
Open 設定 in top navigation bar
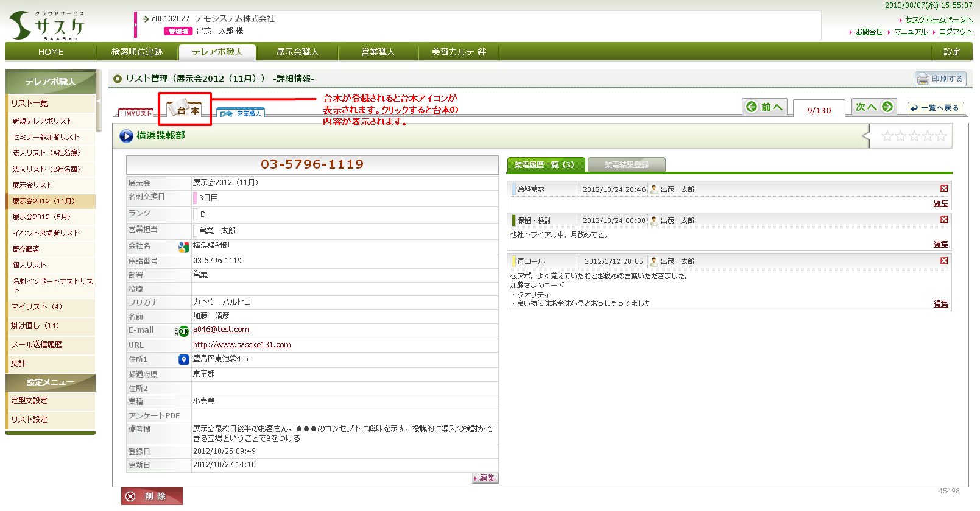pyautogui.click(x=951, y=52)
